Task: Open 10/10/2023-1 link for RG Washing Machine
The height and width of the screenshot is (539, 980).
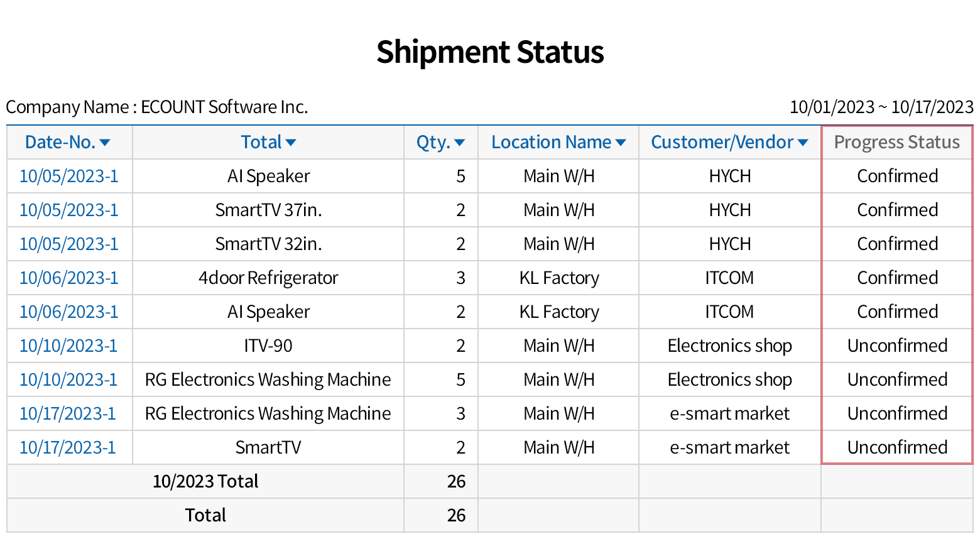Action: coord(68,379)
